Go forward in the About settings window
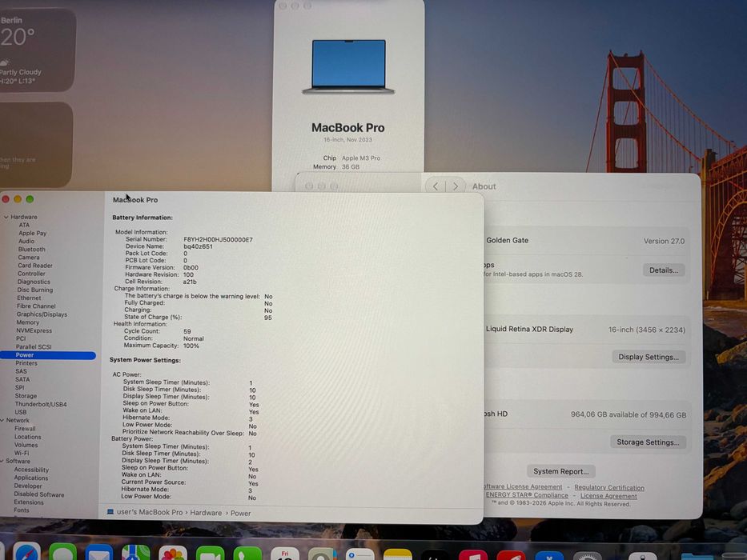 coord(456,186)
